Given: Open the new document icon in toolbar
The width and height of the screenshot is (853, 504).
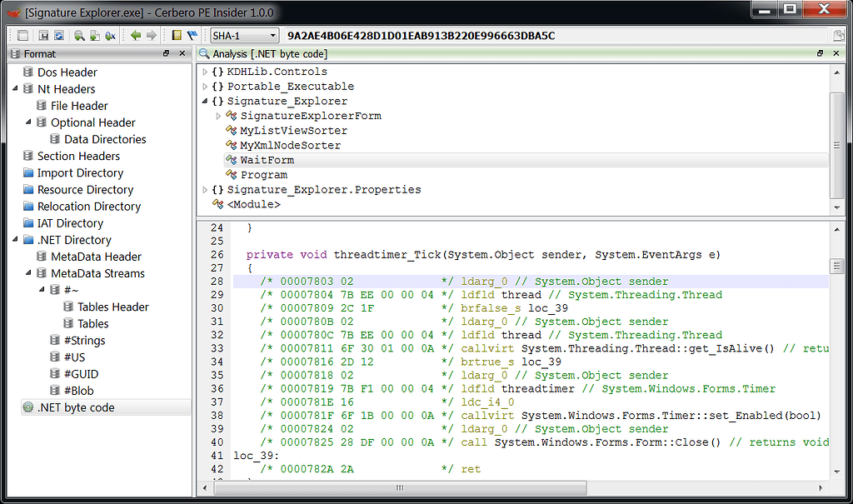Looking at the screenshot, I should coord(22,36).
